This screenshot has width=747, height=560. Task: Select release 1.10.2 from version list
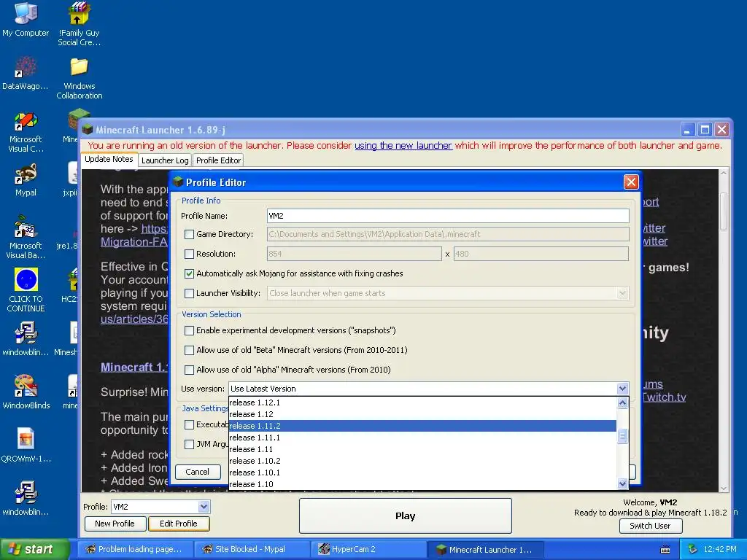[x=422, y=461]
